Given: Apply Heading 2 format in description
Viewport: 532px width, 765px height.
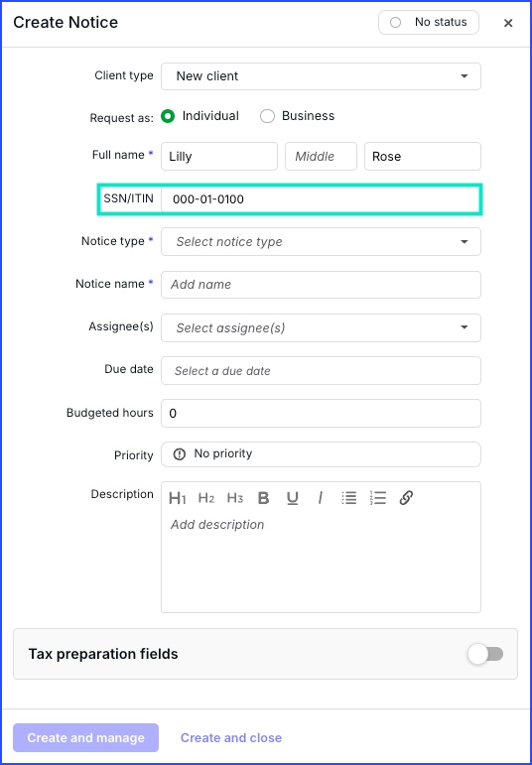Looking at the screenshot, I should point(206,498).
